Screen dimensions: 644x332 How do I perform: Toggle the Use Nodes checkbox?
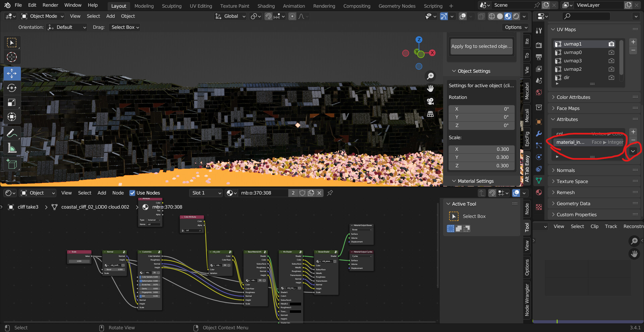(x=132, y=193)
